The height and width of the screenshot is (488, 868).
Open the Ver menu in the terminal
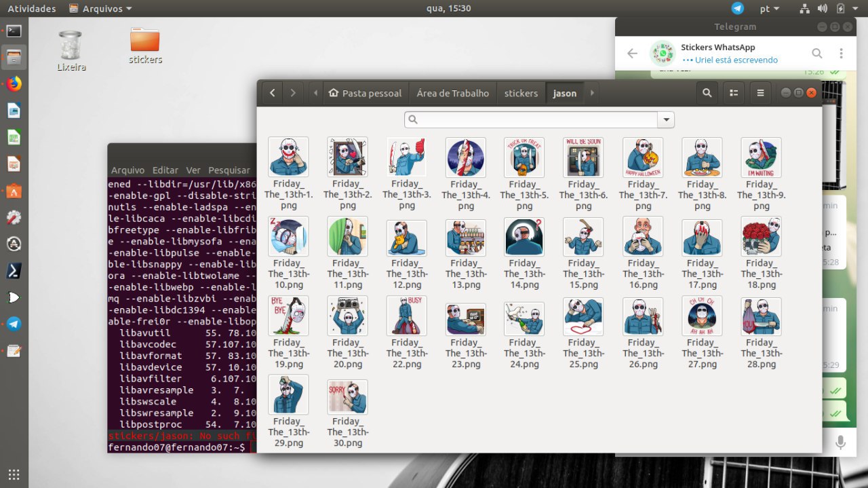coord(193,170)
